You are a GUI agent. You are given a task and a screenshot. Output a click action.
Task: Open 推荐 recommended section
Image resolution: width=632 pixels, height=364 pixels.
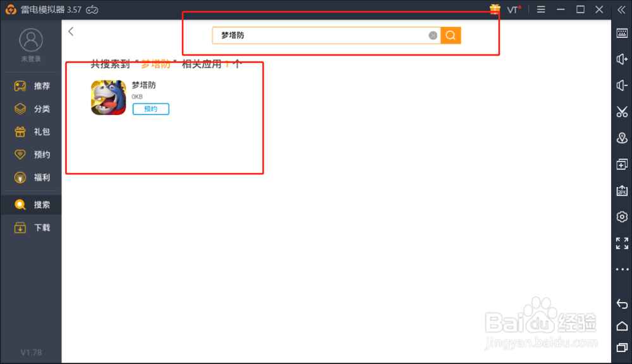[32, 86]
